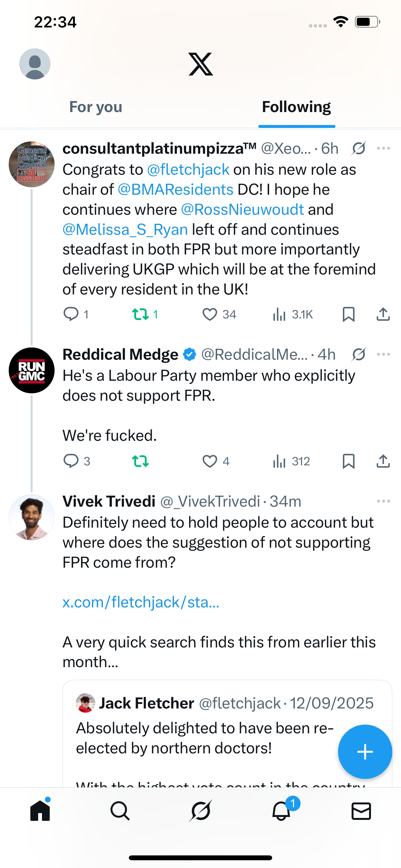Open more options on consultantplatinumpizza's post

pyautogui.click(x=384, y=148)
